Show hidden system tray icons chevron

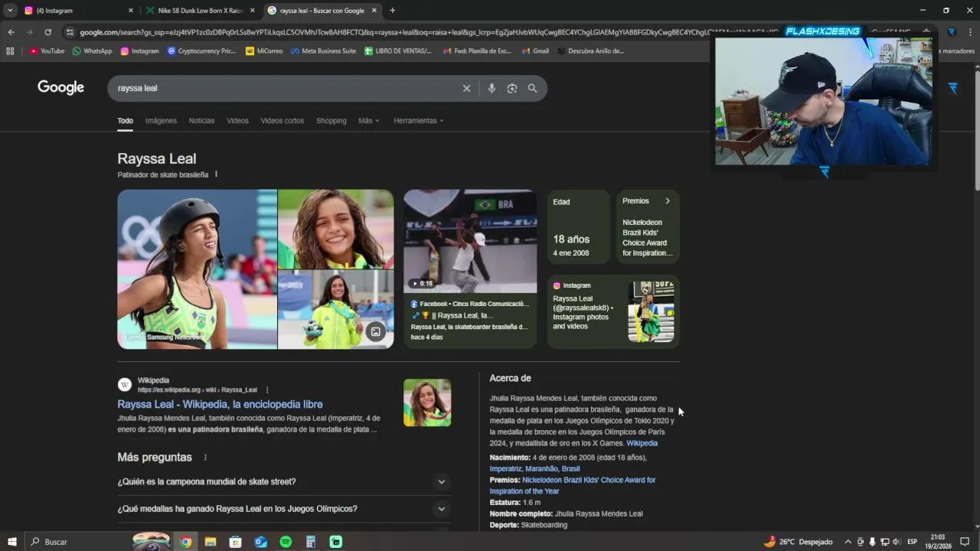click(x=848, y=542)
